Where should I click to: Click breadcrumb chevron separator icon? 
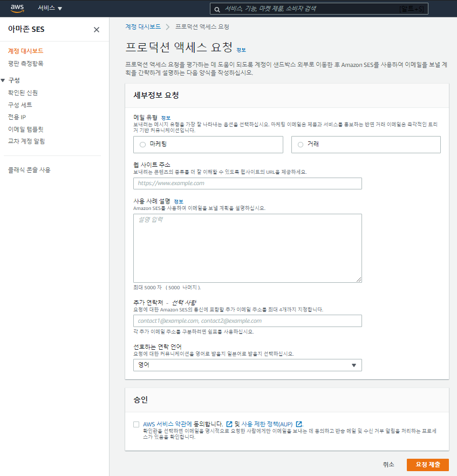(x=167, y=27)
